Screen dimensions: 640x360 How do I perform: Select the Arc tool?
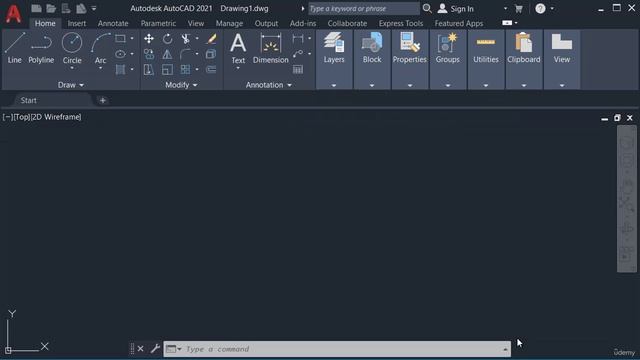tap(100, 48)
